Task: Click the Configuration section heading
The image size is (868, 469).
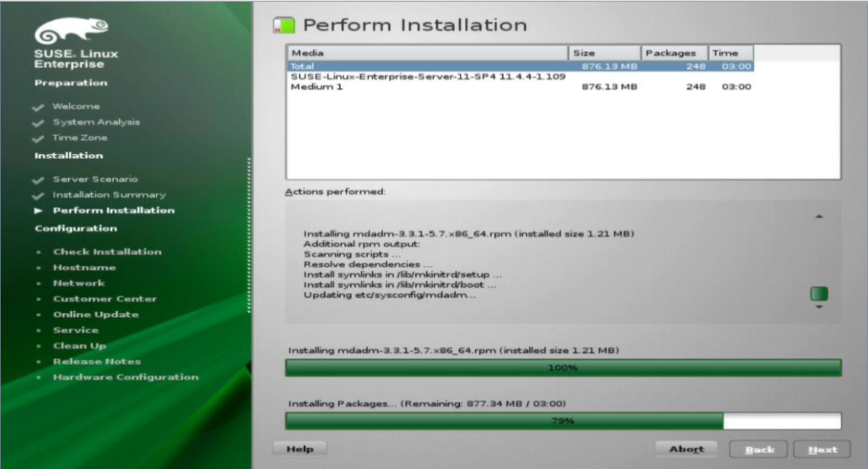Action: [75, 229]
